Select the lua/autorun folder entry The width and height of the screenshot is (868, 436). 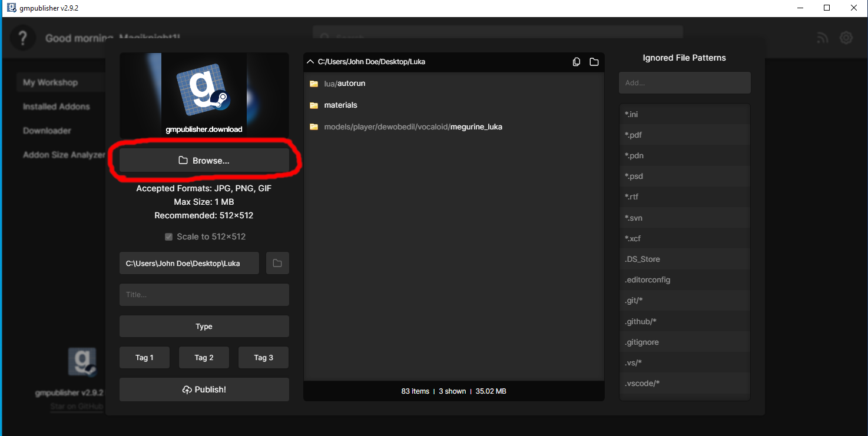click(454, 84)
